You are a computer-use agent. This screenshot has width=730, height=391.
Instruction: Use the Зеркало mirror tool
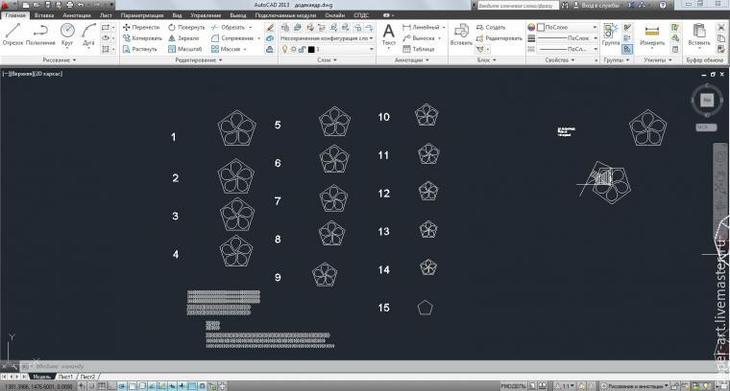tap(184, 38)
